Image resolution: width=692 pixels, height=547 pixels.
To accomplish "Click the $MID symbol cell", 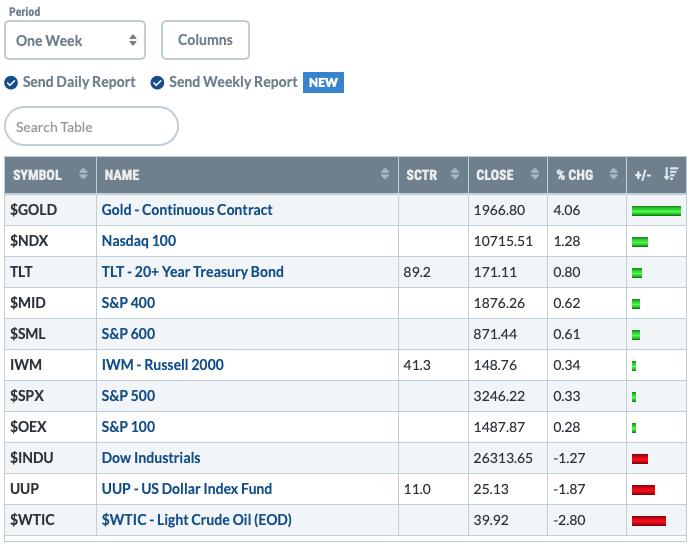I will (50, 303).
